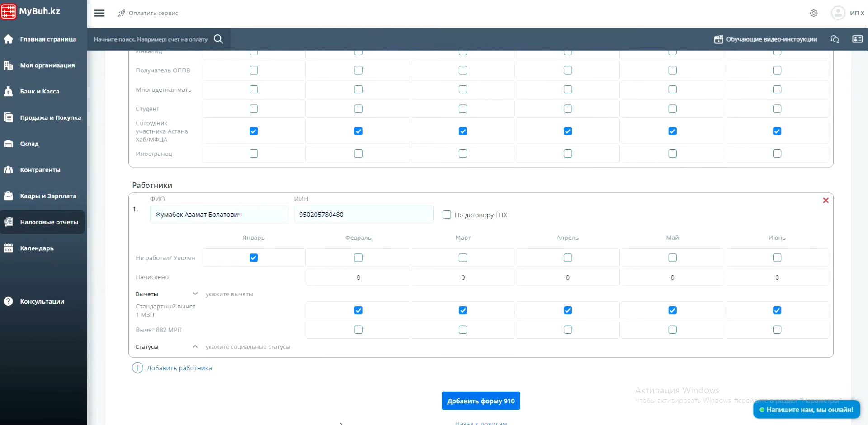Image resolution: width=868 pixels, height=425 pixels.
Task: Click the people icon for Контрагенты
Action: (8, 170)
